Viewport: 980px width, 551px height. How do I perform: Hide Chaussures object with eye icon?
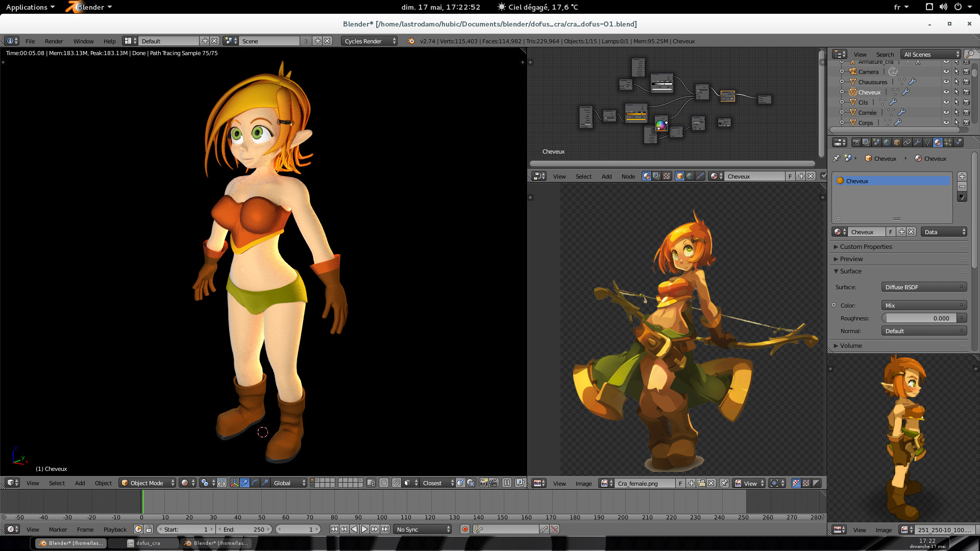(x=946, y=82)
